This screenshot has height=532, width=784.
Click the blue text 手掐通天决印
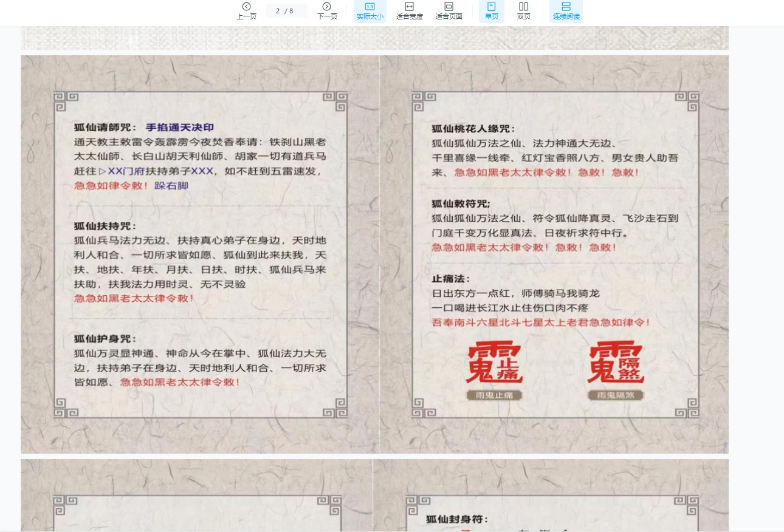(x=180, y=128)
